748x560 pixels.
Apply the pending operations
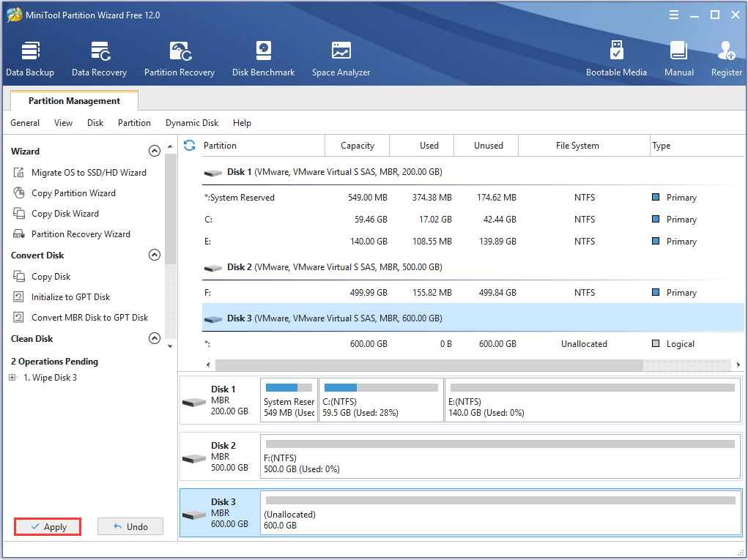click(x=48, y=526)
